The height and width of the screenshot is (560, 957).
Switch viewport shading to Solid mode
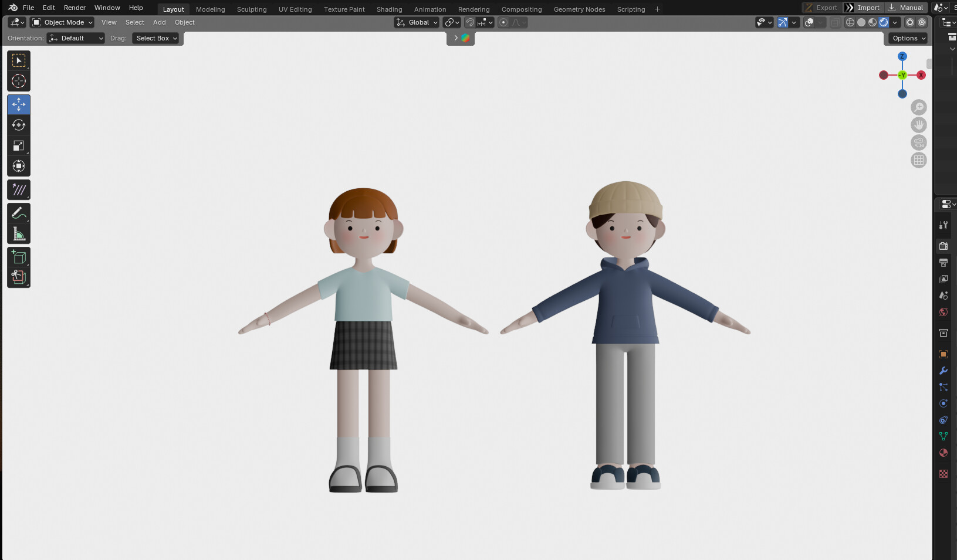(x=862, y=22)
